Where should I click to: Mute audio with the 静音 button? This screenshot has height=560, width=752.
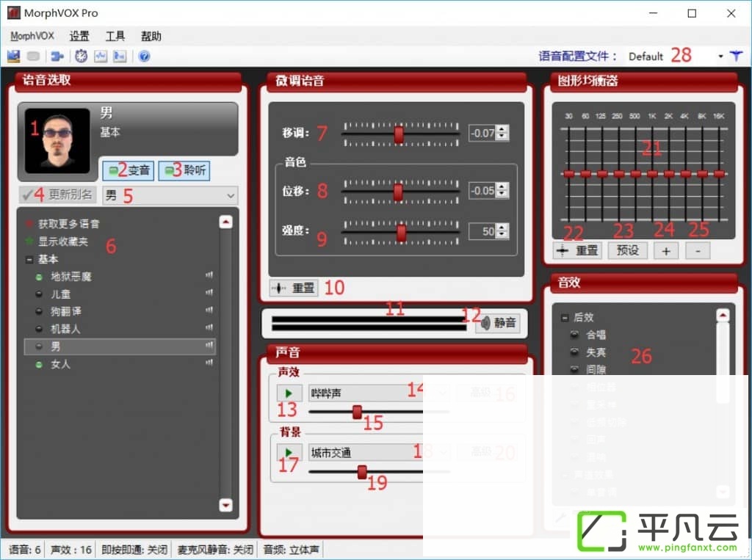[x=498, y=323]
